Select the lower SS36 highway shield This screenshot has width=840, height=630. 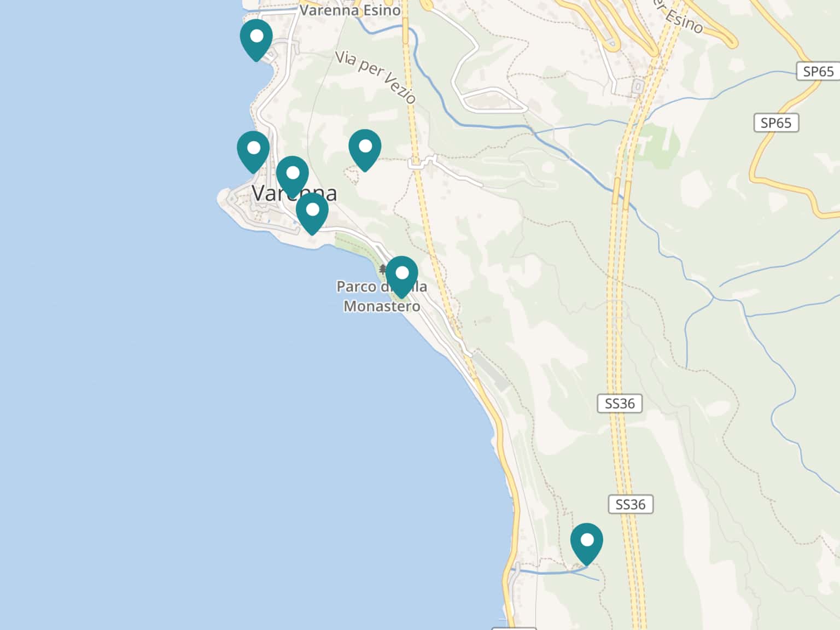(631, 504)
